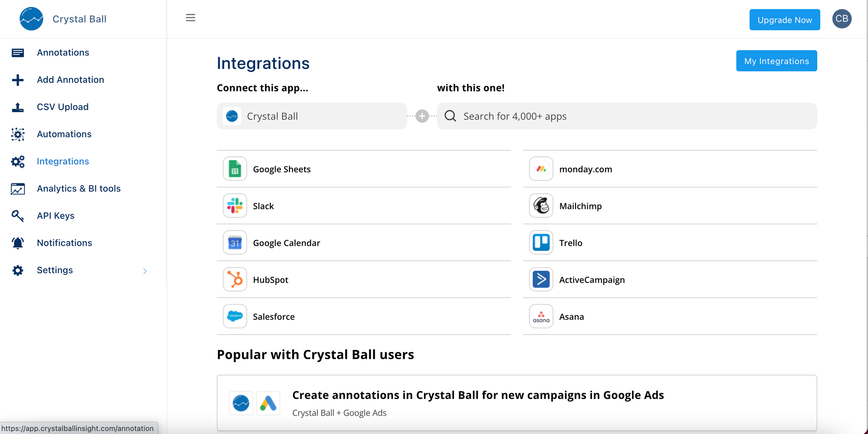Open the Trello integration link
Screen dimensions: 868x434
[x=670, y=242]
